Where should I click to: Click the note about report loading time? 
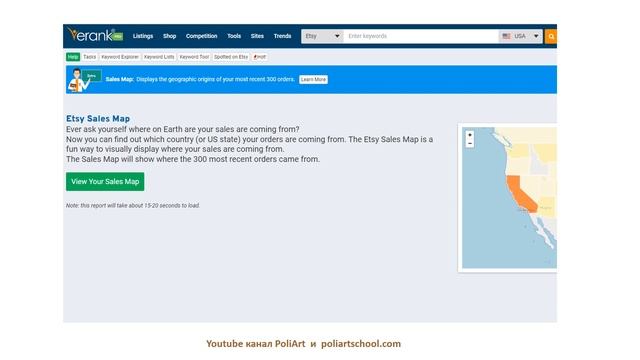(133, 206)
